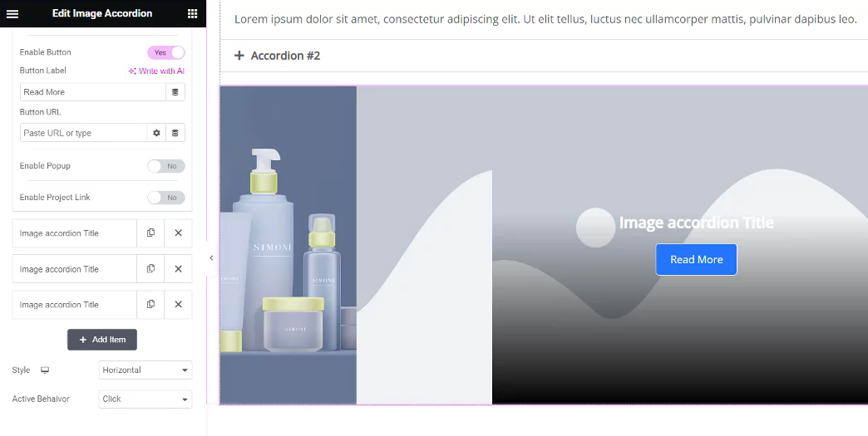Click the Add Item button
This screenshot has width=868, height=436.
tap(102, 340)
